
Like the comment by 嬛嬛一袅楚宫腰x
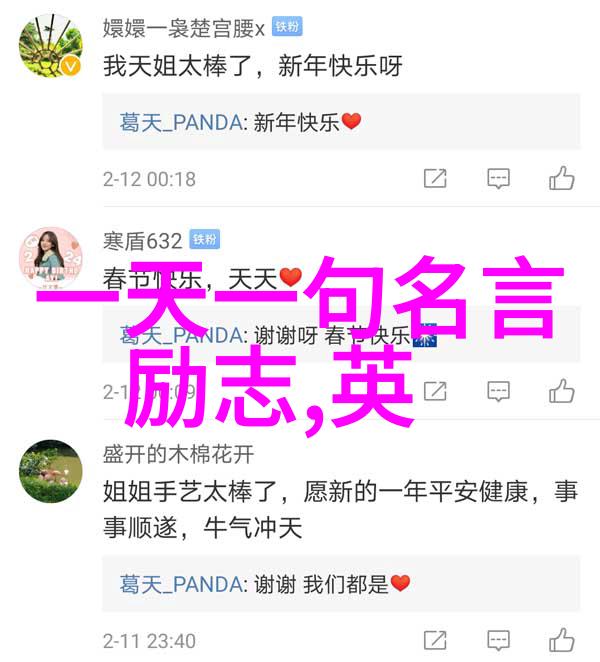click(562, 178)
